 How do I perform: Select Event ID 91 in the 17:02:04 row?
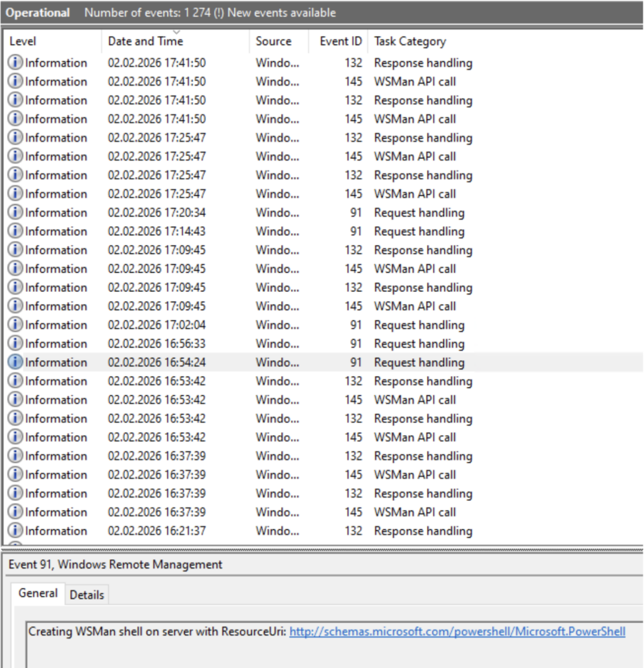(355, 325)
